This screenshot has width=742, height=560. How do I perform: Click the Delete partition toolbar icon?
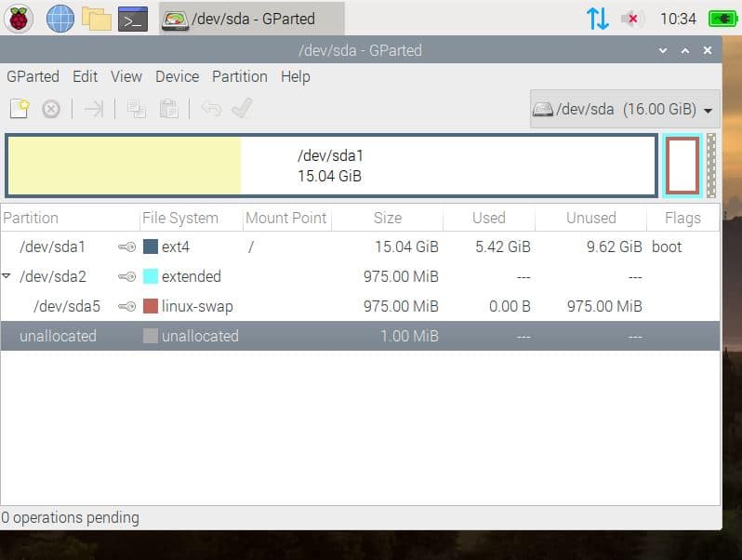click(x=50, y=110)
